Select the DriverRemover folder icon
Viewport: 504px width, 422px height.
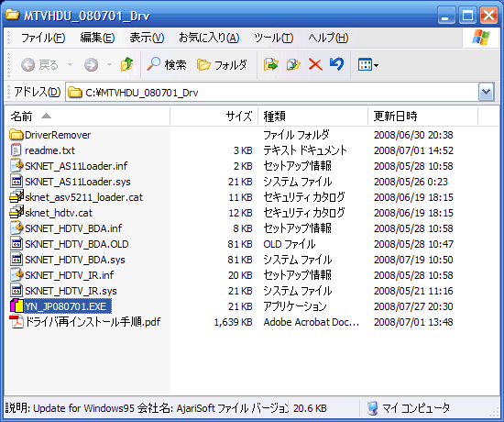coord(16,135)
